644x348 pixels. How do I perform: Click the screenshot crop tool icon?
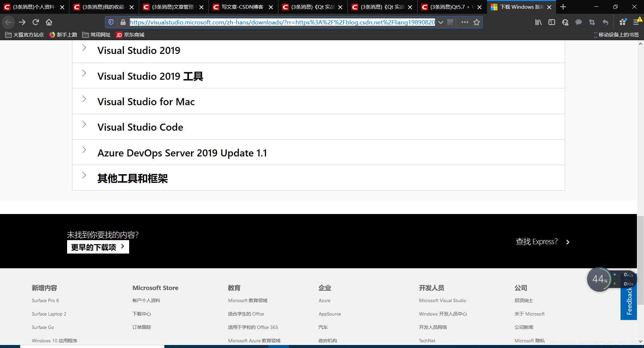pyautogui.click(x=592, y=22)
